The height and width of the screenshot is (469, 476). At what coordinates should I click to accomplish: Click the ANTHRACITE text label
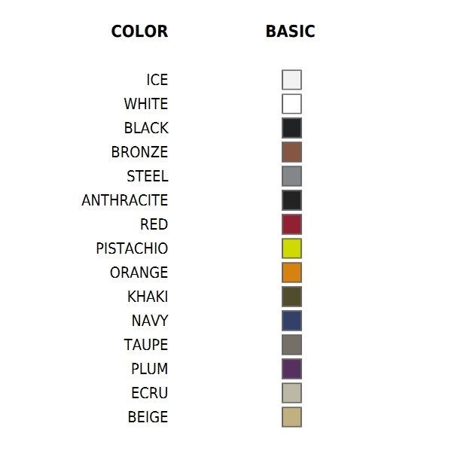tap(125, 200)
